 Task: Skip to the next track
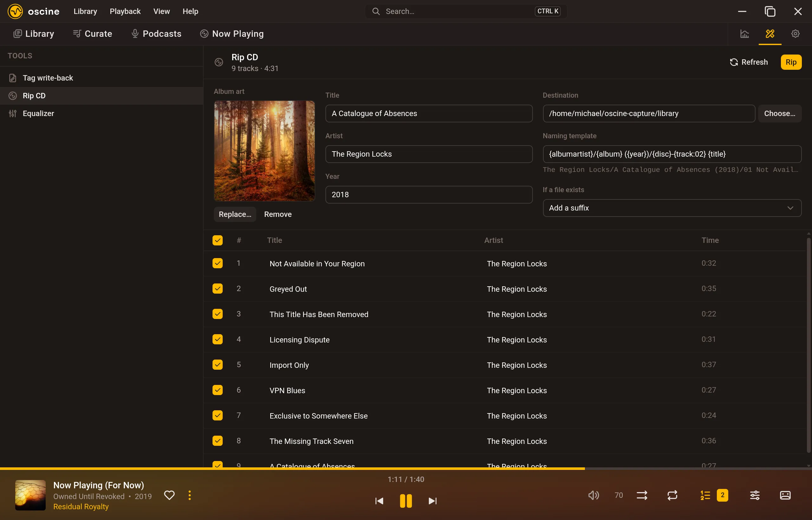(432, 501)
